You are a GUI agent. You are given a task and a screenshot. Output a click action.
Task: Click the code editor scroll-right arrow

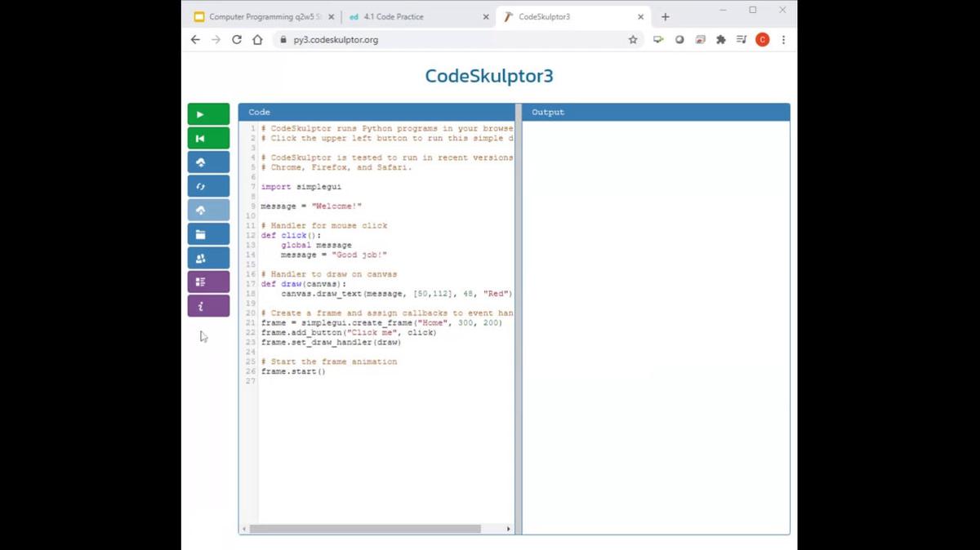509,529
